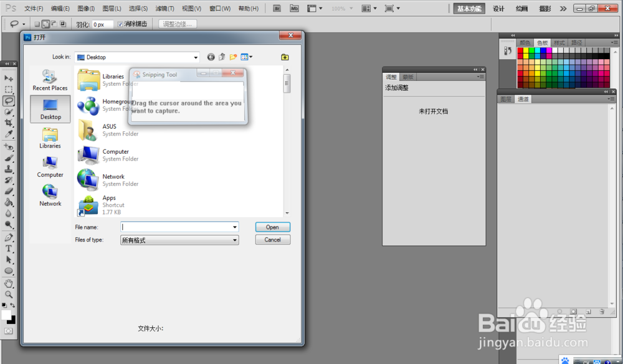Select the Rectangular Marquee tool

(x=8, y=90)
